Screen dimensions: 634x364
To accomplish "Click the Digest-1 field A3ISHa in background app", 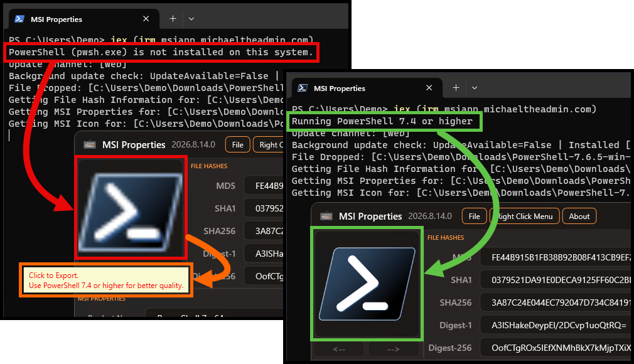I will pyautogui.click(x=264, y=254).
